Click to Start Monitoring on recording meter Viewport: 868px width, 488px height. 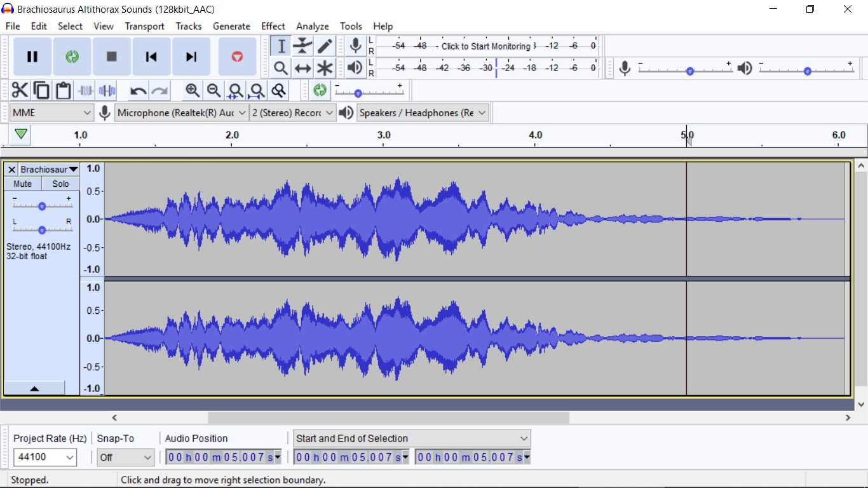485,46
